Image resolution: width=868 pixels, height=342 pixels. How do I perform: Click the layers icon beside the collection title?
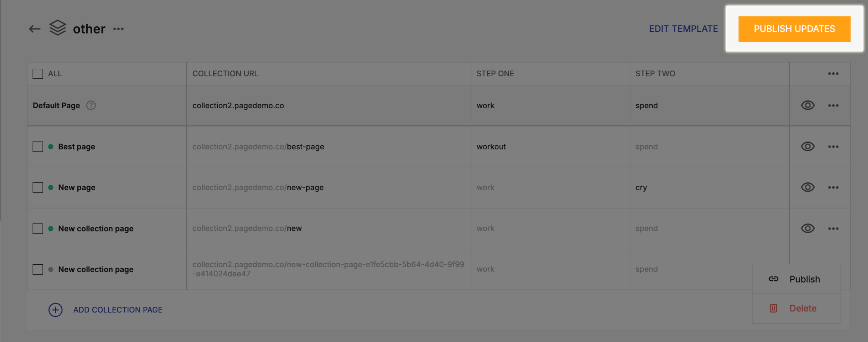pos(57,28)
